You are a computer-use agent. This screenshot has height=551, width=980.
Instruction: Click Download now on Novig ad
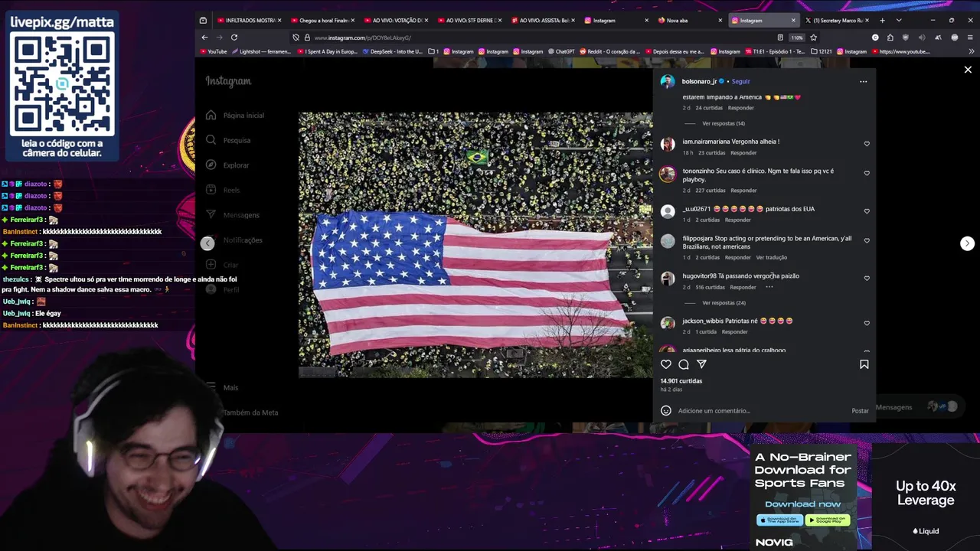click(x=802, y=504)
